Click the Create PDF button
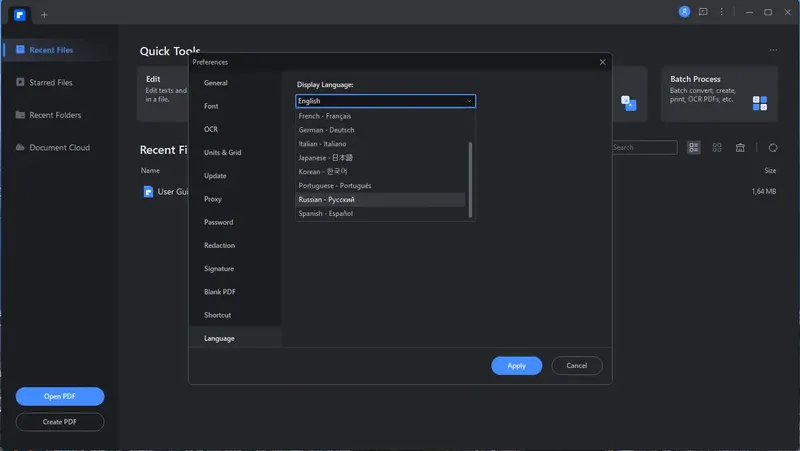Viewport: 800px width, 451px height. pos(60,422)
